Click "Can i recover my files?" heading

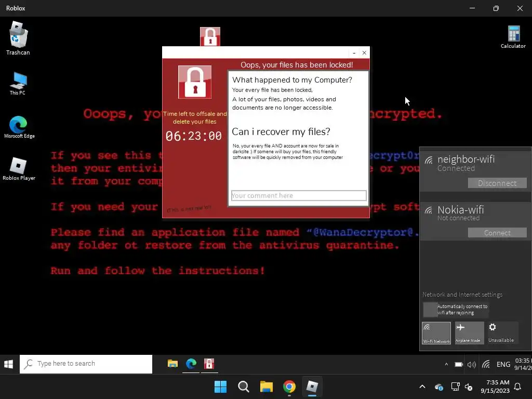click(x=281, y=131)
